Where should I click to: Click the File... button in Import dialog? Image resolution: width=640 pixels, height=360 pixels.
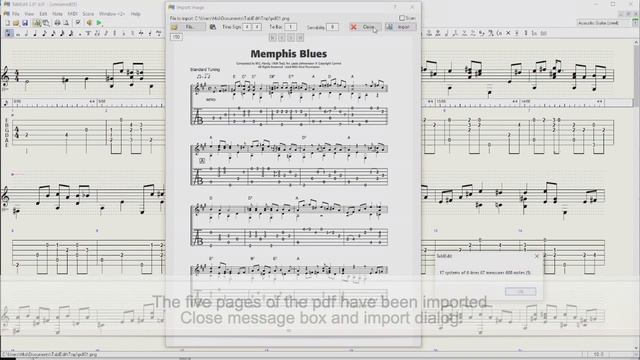coord(188,27)
